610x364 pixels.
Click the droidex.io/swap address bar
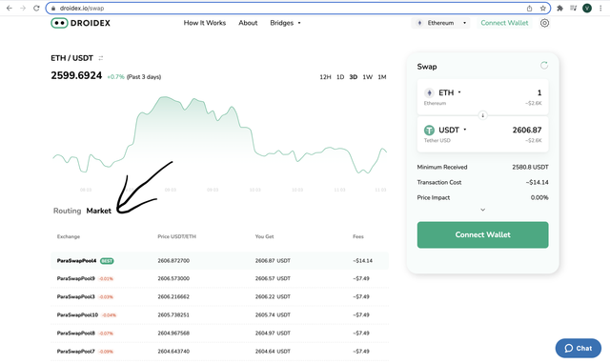298,9
